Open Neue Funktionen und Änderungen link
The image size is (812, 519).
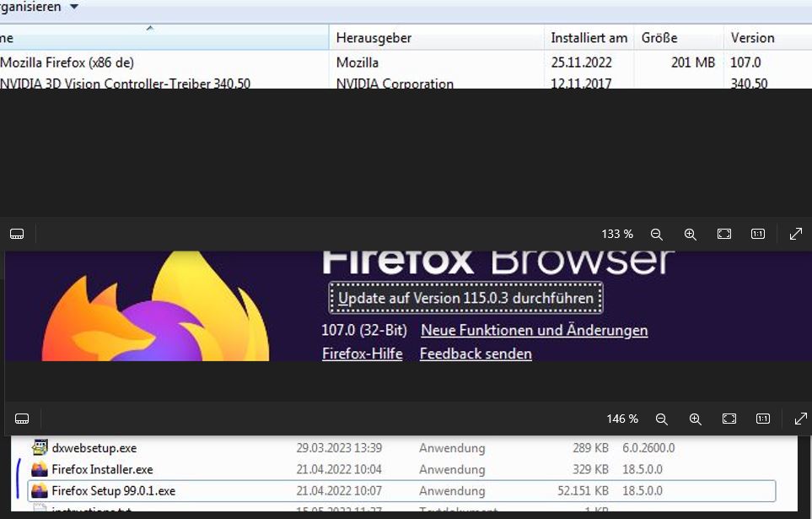point(534,330)
